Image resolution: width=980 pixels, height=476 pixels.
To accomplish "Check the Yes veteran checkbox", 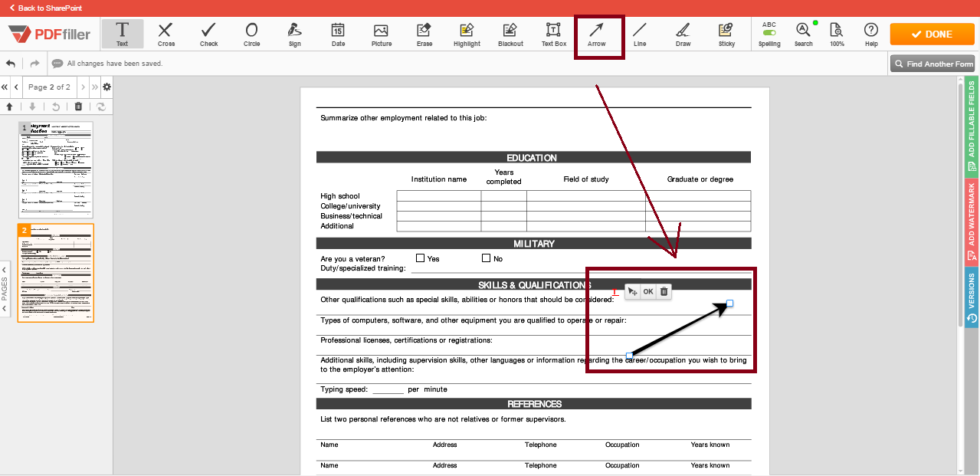I will pyautogui.click(x=420, y=258).
